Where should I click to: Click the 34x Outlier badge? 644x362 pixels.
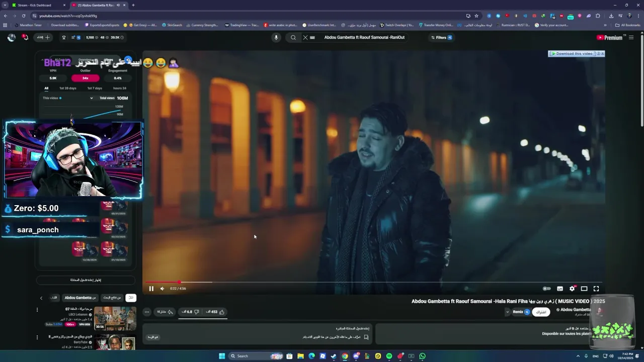(85, 78)
